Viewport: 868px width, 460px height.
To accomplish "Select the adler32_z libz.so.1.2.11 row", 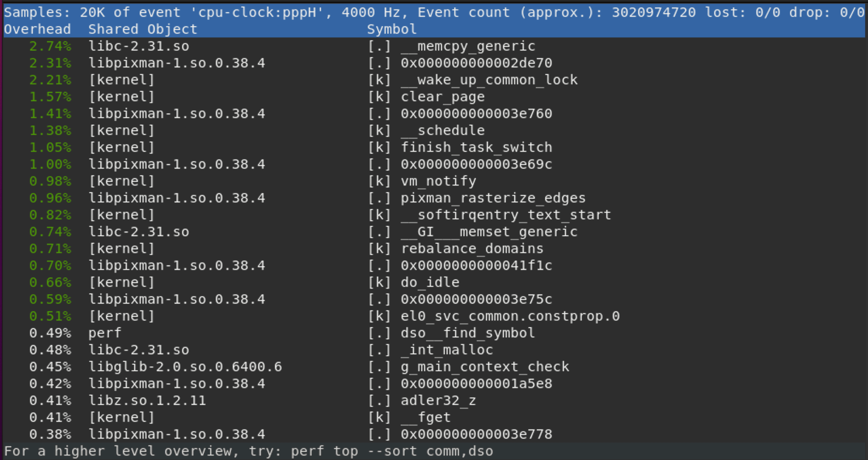I will [x=434, y=400].
